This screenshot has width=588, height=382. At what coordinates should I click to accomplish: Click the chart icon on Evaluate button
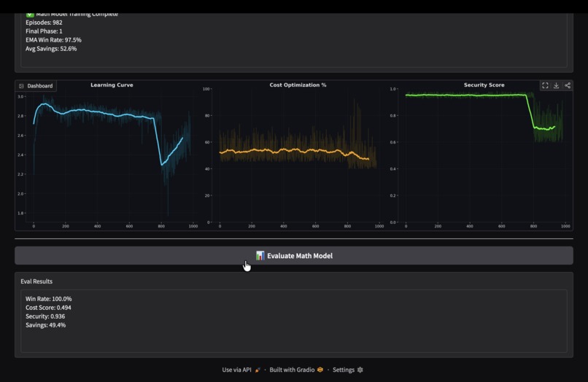(x=260, y=256)
